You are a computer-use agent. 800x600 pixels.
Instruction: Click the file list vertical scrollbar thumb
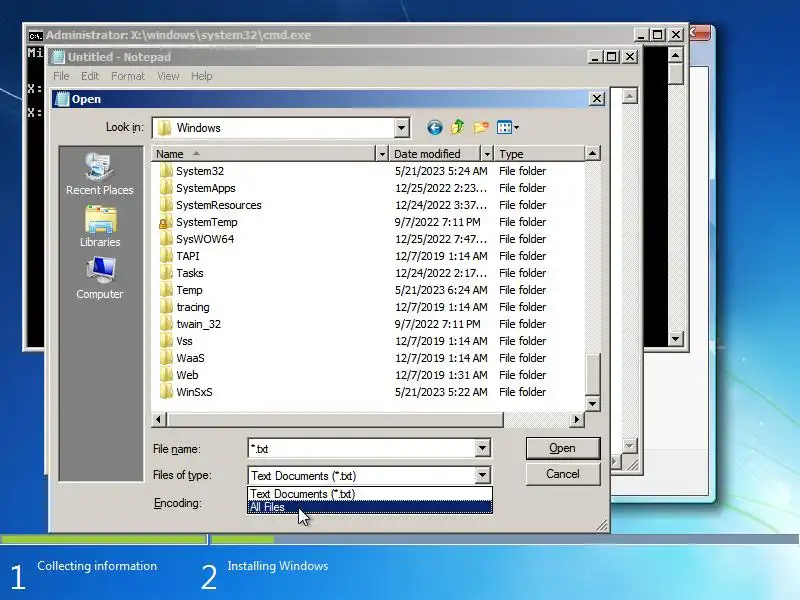point(592,374)
